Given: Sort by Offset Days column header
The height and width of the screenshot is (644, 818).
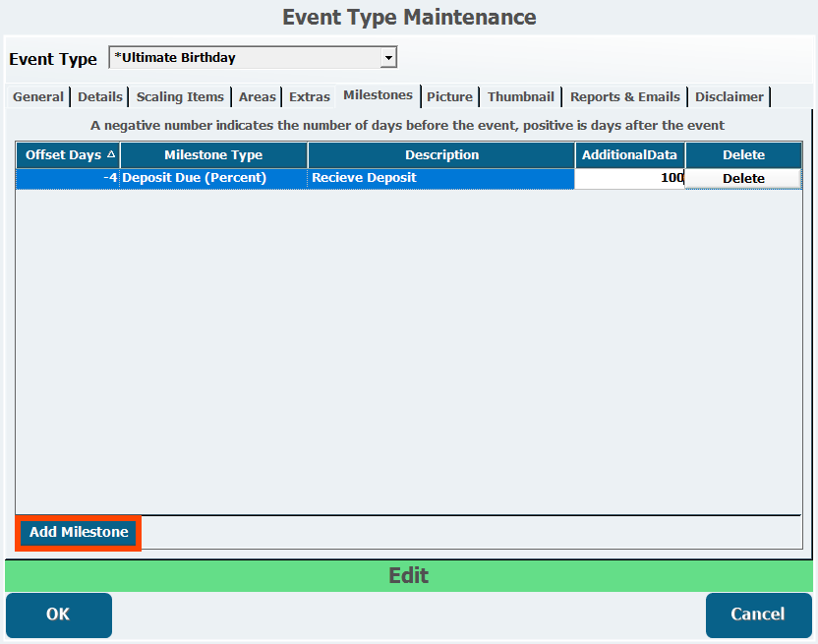Looking at the screenshot, I should tap(68, 155).
